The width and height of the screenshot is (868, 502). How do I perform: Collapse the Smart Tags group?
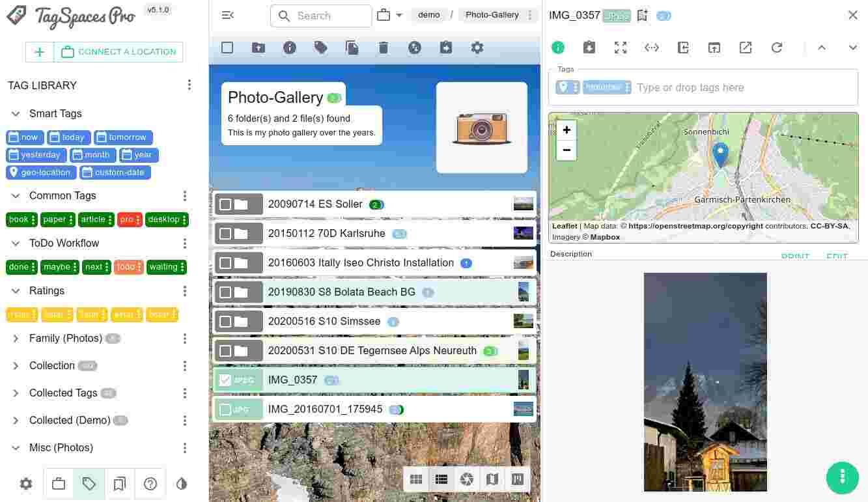tap(16, 114)
